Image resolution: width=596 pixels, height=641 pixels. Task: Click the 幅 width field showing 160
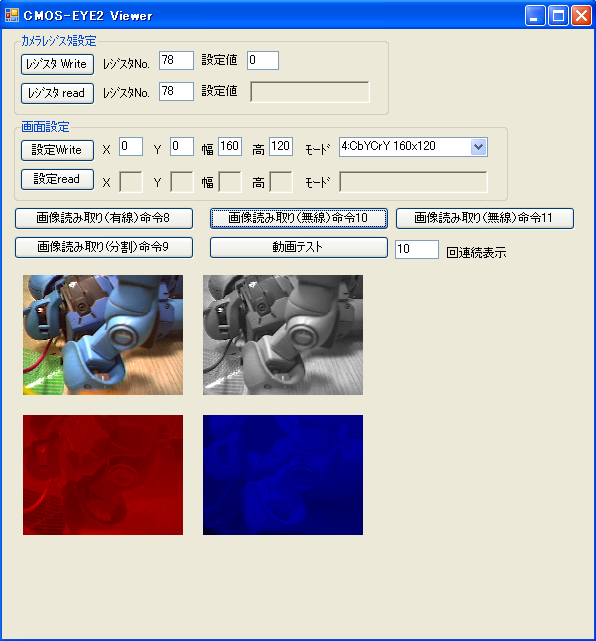click(x=230, y=146)
